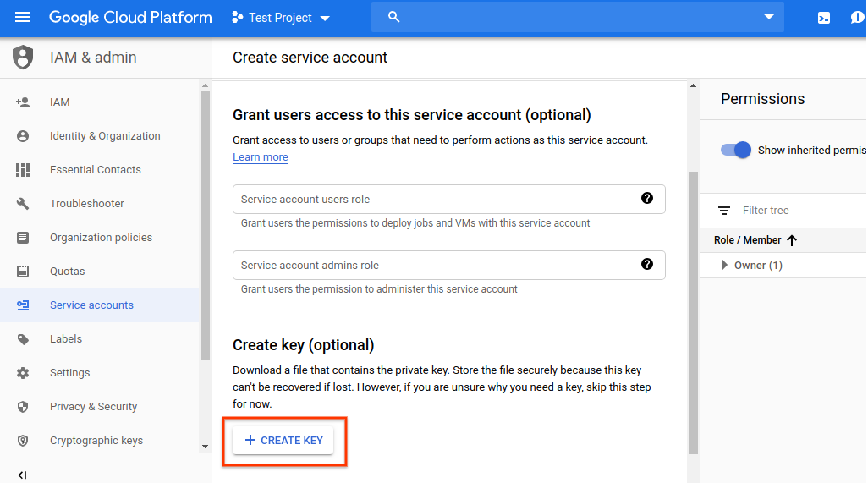The width and height of the screenshot is (868, 483).
Task: Open the notifications alert icon
Action: [x=856, y=18]
